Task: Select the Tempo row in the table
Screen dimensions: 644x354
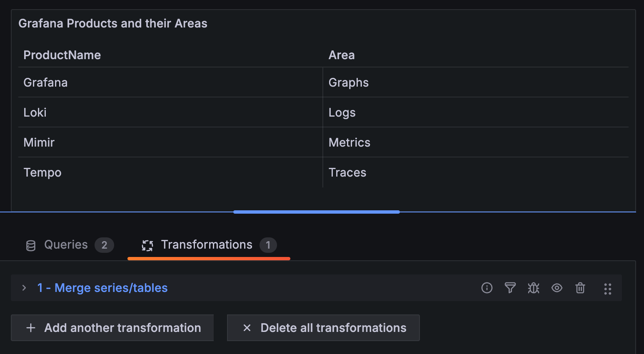Action: (x=42, y=172)
